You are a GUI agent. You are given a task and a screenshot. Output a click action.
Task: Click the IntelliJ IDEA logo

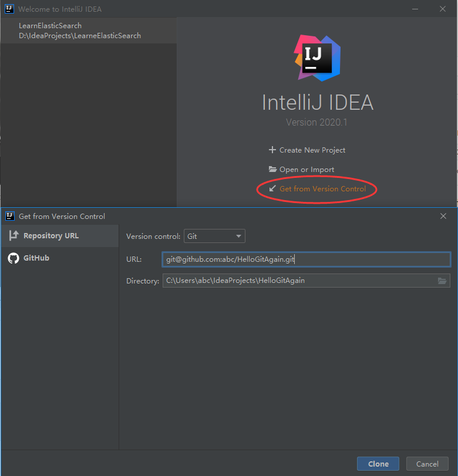[x=318, y=58]
